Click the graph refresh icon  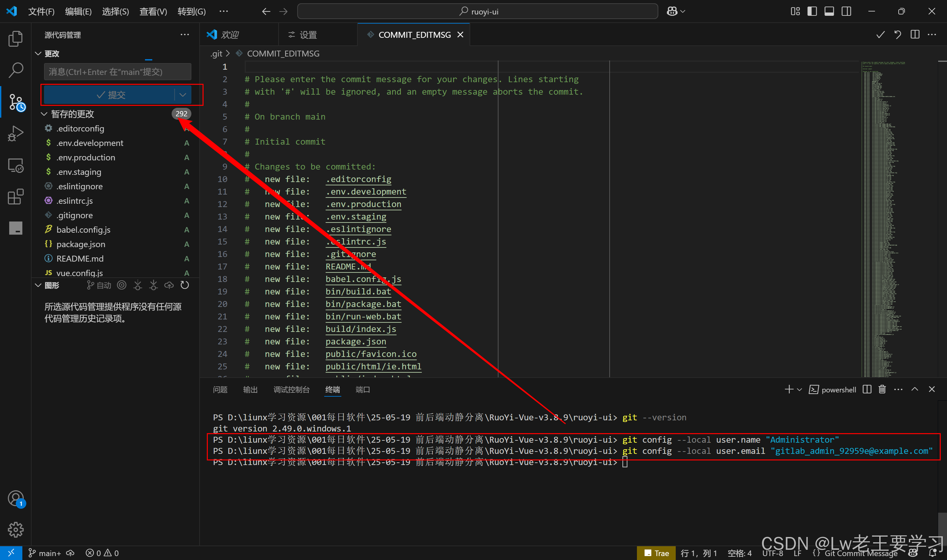[184, 285]
